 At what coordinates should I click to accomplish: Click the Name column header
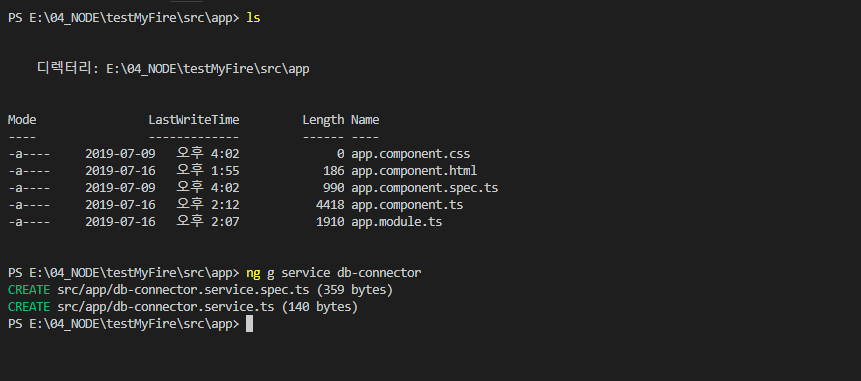(x=365, y=120)
